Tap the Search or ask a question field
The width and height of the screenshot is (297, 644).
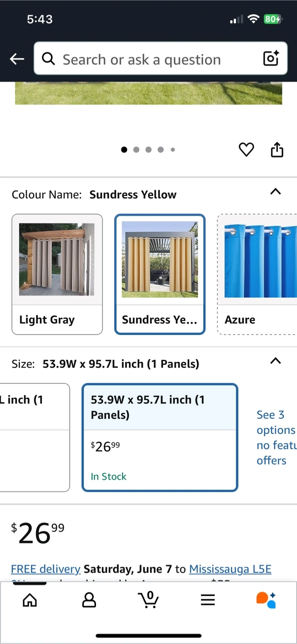[x=147, y=59]
